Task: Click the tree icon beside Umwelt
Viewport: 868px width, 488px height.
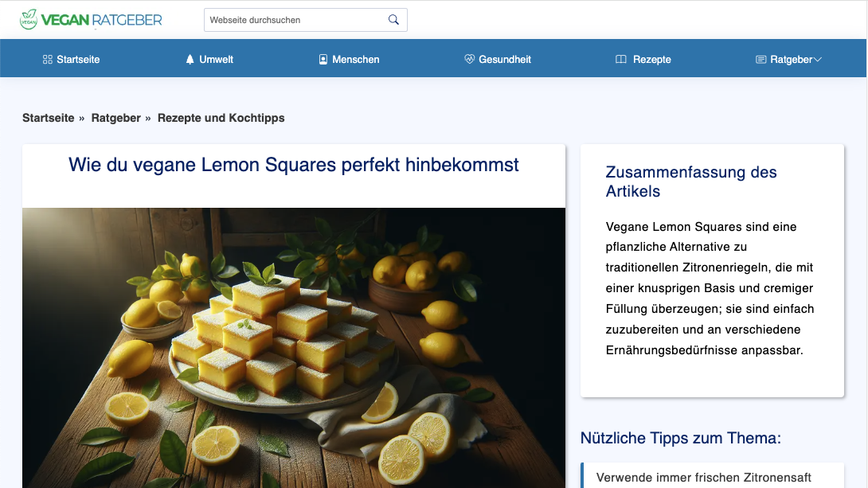Action: [190, 60]
